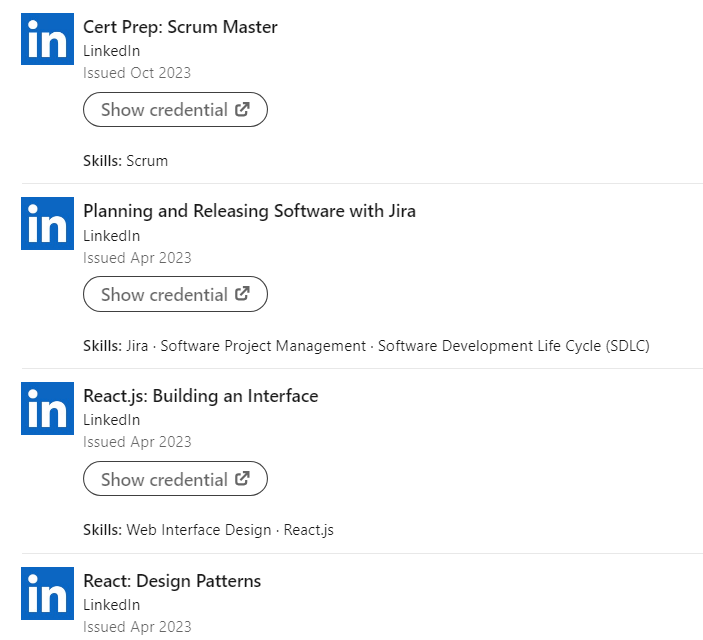703x640 pixels.
Task: Click Software Development Life Cycle (SDLC) skill
Action: point(513,346)
